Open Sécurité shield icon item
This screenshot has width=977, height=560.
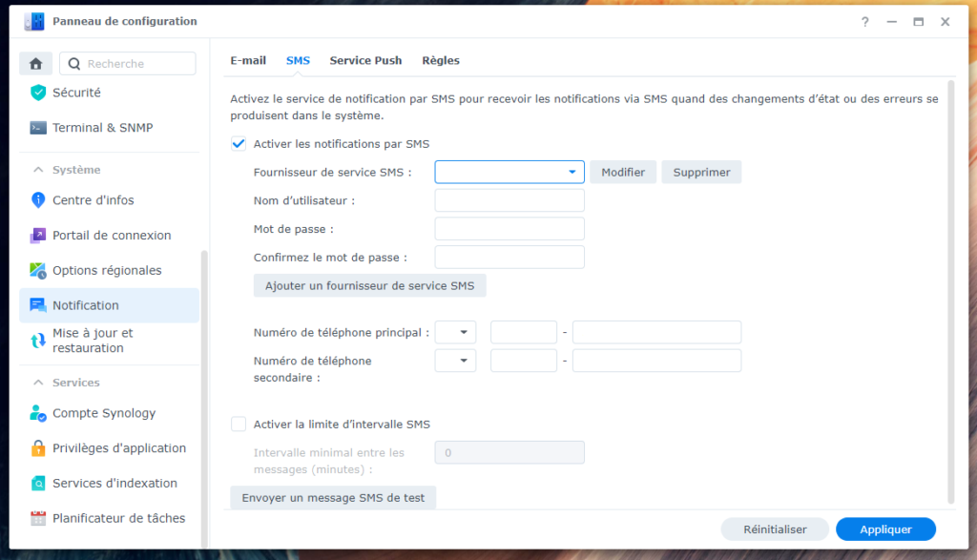point(76,93)
